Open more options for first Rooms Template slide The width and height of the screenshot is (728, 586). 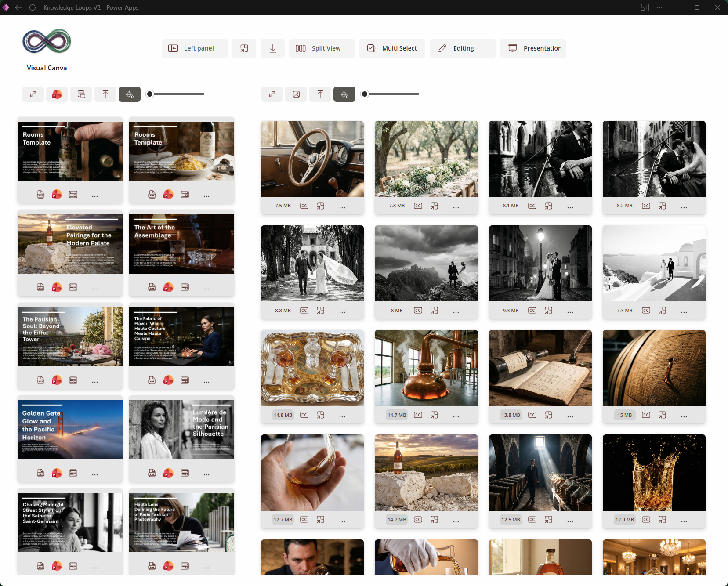[x=95, y=195]
